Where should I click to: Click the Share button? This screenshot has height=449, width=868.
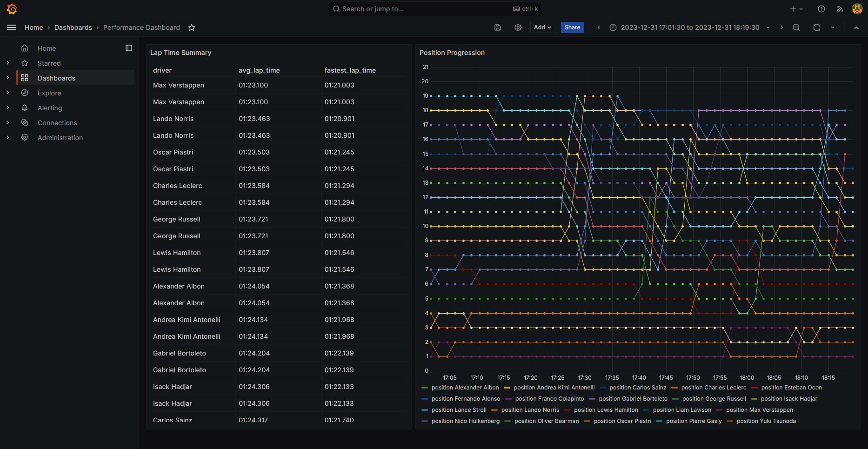tap(572, 27)
